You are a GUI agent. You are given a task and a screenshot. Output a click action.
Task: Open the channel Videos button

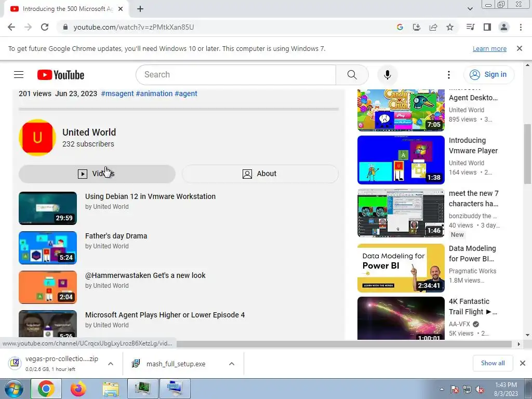[x=97, y=174]
